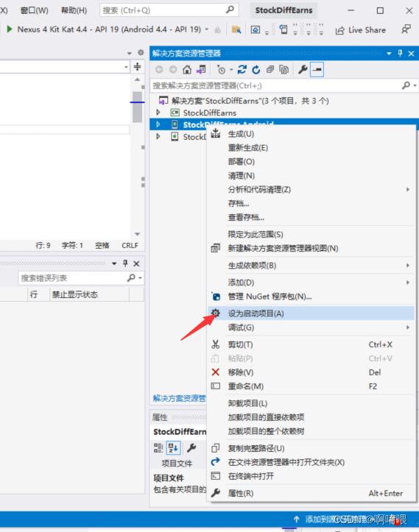This screenshot has height=532, width=419.
Task: Open 分析和代码清理(Z) submenu
Action: pyautogui.click(x=310, y=190)
